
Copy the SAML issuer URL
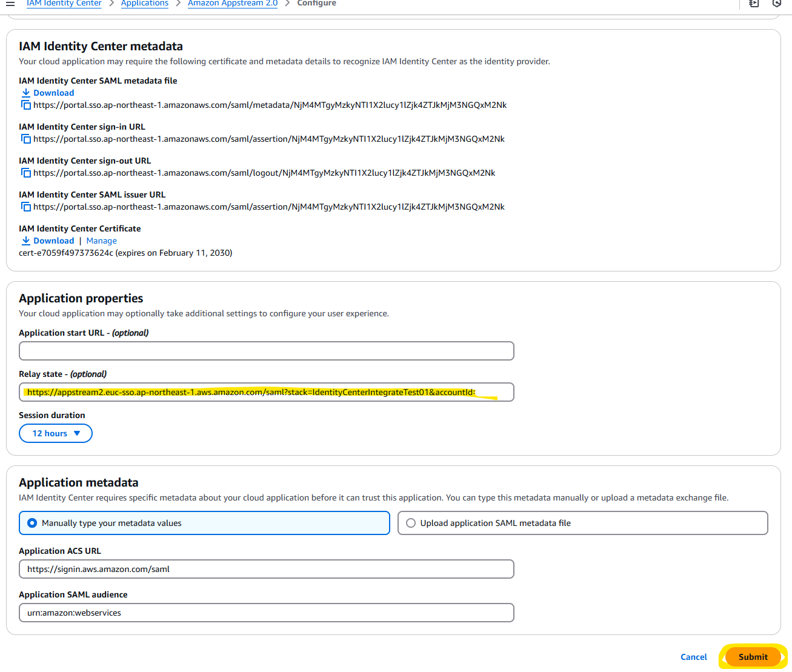coord(26,207)
